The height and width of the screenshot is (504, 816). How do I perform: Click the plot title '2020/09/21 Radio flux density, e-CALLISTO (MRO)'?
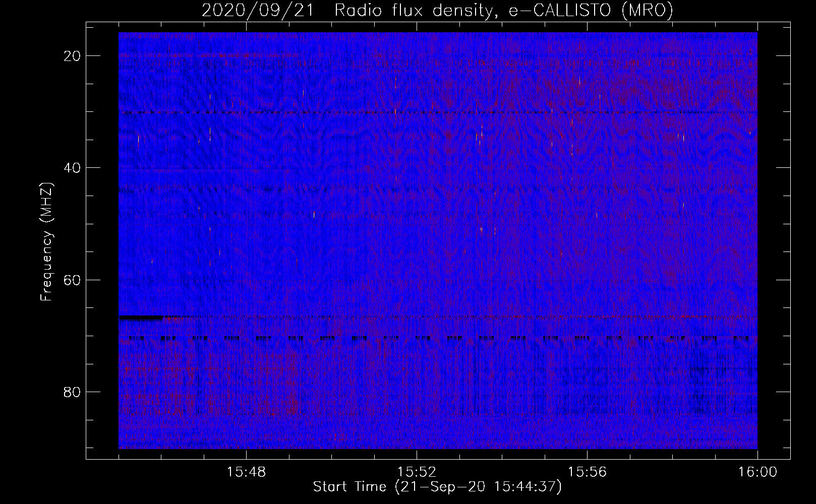coord(437,10)
